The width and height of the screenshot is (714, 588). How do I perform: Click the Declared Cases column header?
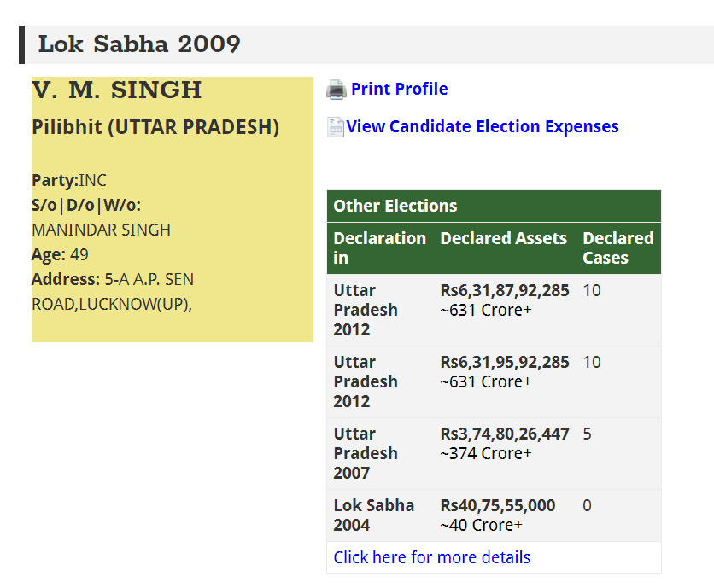tap(617, 247)
